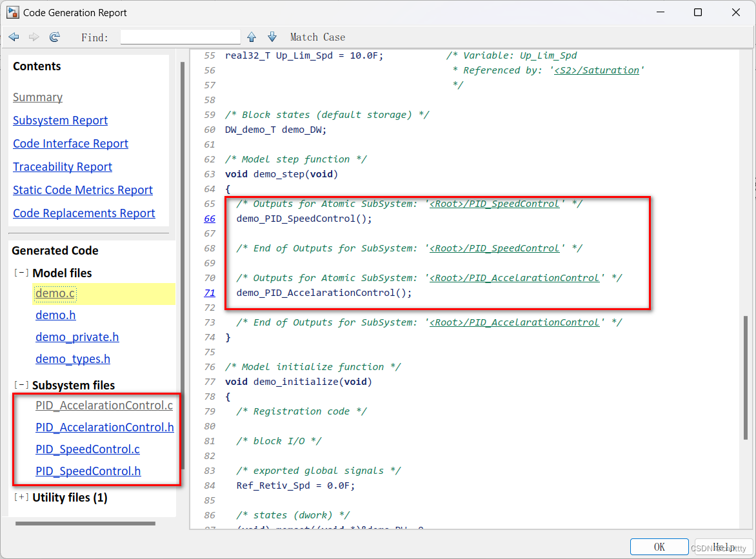Open PID_AccelarationControl.h subsystem file
The height and width of the screenshot is (559, 756).
click(104, 427)
